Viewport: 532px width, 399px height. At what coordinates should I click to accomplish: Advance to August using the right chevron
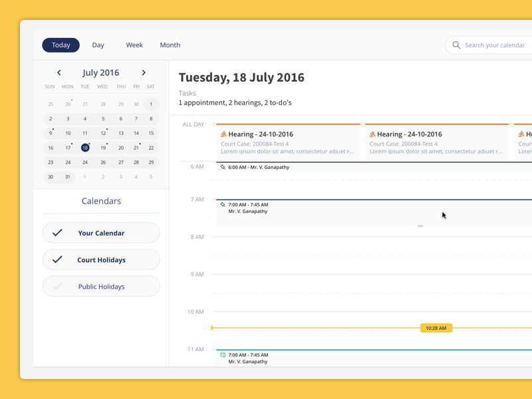tap(144, 72)
